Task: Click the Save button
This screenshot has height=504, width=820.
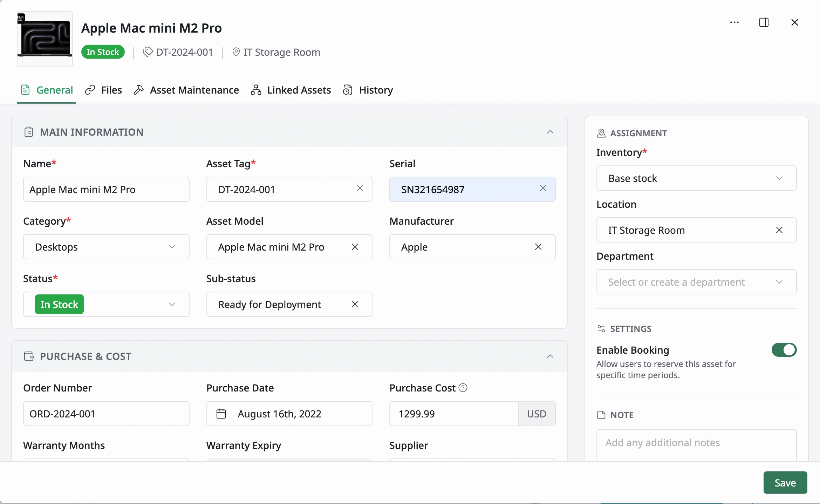Action: [x=785, y=483]
